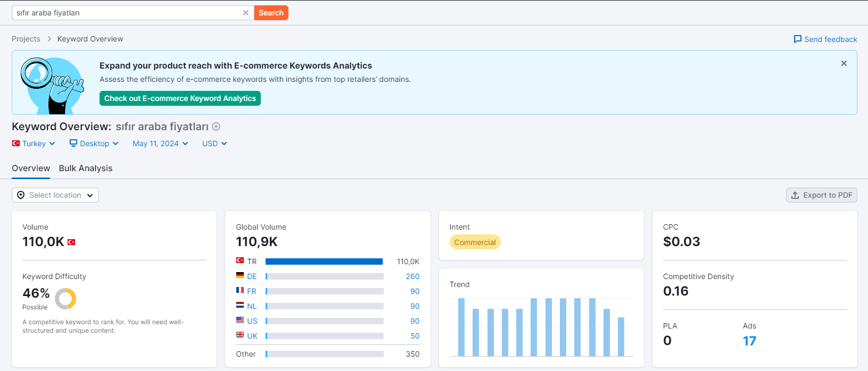This screenshot has width=868, height=371.
Task: Open the Projects breadcrumb link
Action: (26, 39)
